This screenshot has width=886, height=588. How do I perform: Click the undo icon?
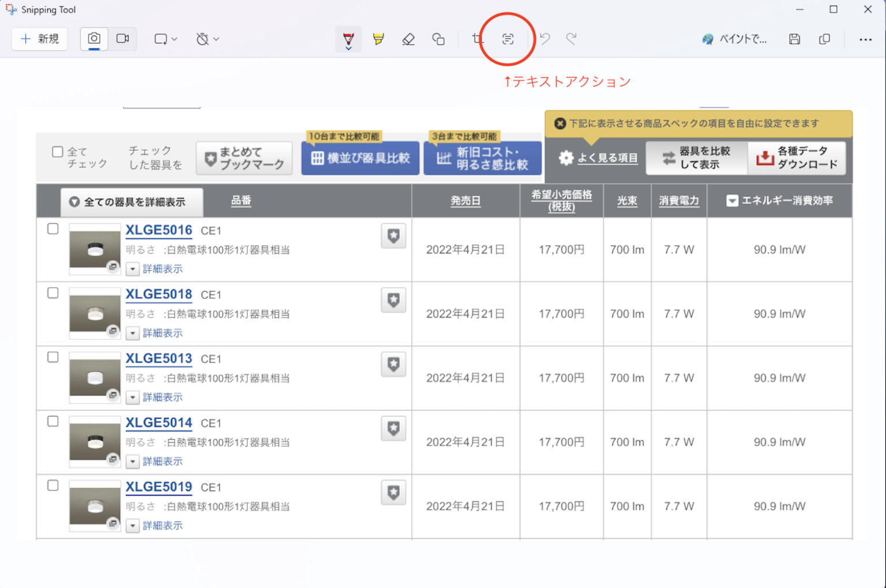pyautogui.click(x=545, y=39)
